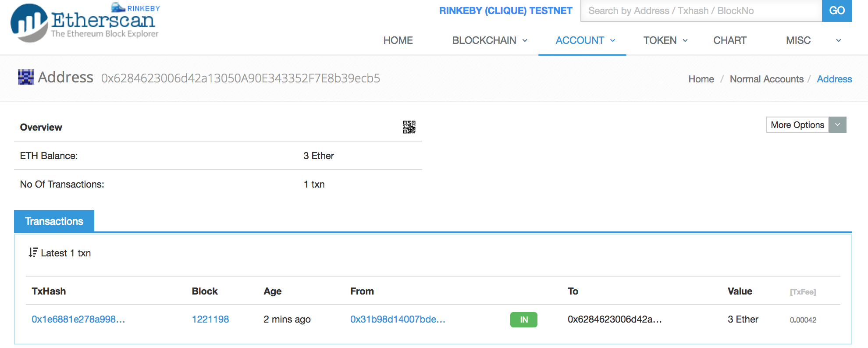Click the Age column header

273,291
